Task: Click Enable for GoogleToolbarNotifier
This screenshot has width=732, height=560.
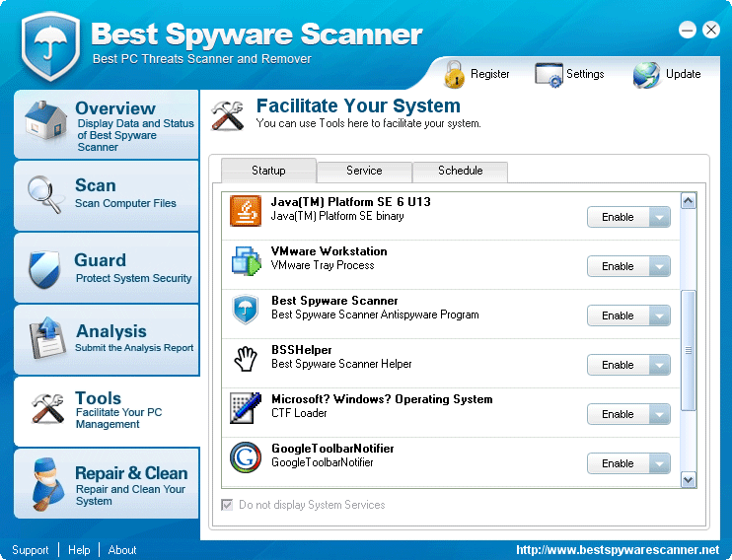Action: coord(618,463)
